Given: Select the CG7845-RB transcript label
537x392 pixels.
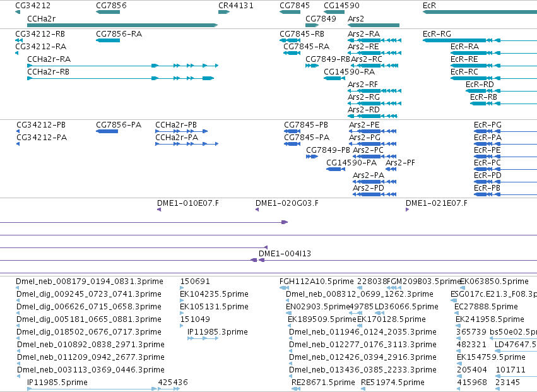Looking at the screenshot, I should point(302,34).
